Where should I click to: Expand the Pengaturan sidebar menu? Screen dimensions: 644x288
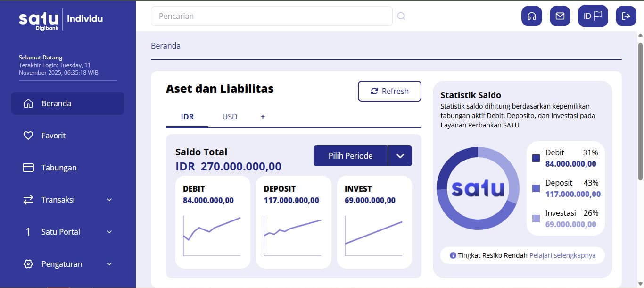click(x=109, y=263)
